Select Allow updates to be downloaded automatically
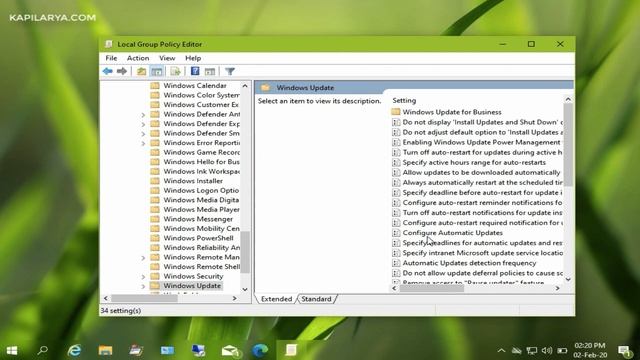640x360 pixels. (x=481, y=172)
